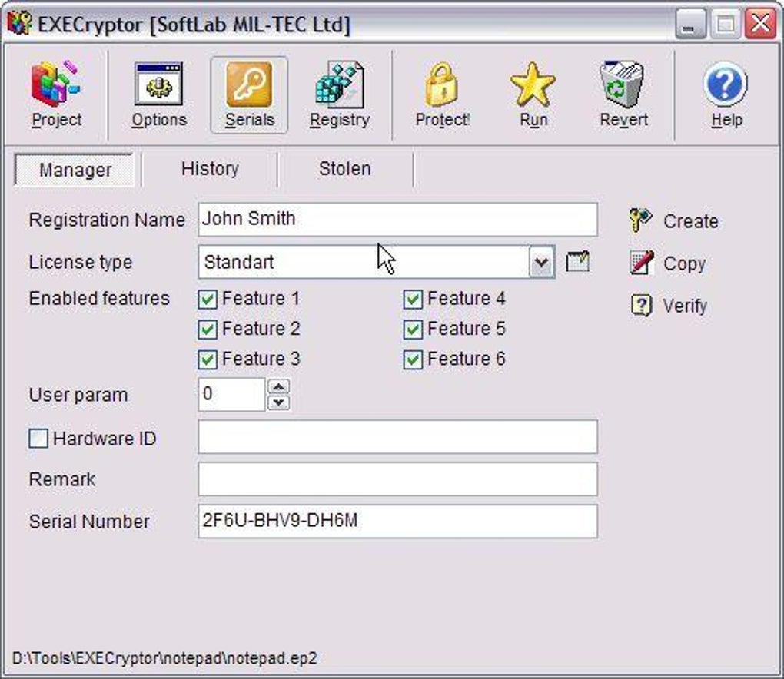Click the Copy pencil icon
Image resolution: width=784 pixels, height=679 pixels.
(x=642, y=263)
